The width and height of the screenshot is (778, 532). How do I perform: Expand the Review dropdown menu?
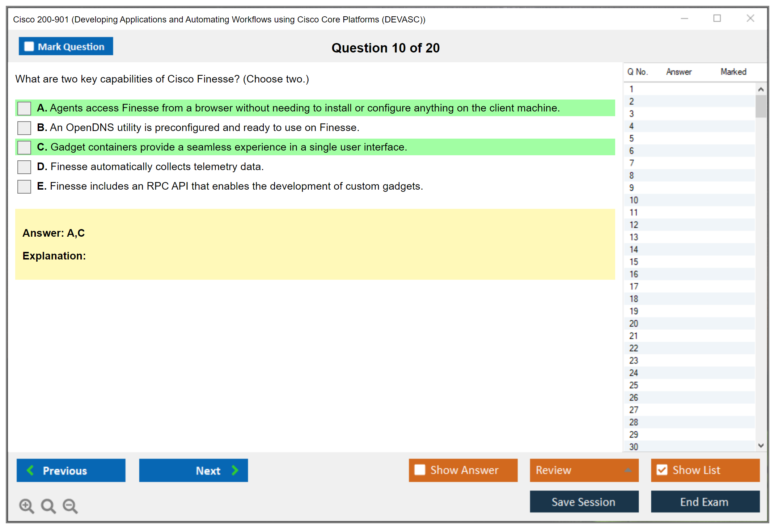click(628, 470)
